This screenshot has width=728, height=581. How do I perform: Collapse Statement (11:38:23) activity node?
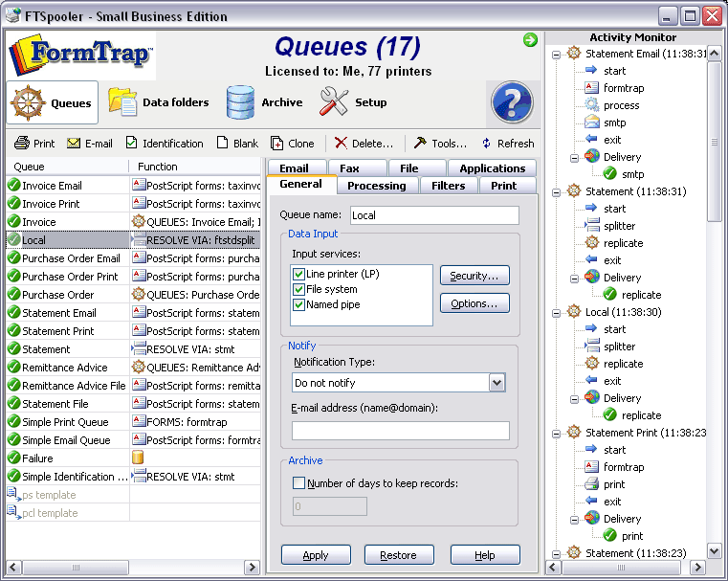pyautogui.click(x=556, y=554)
